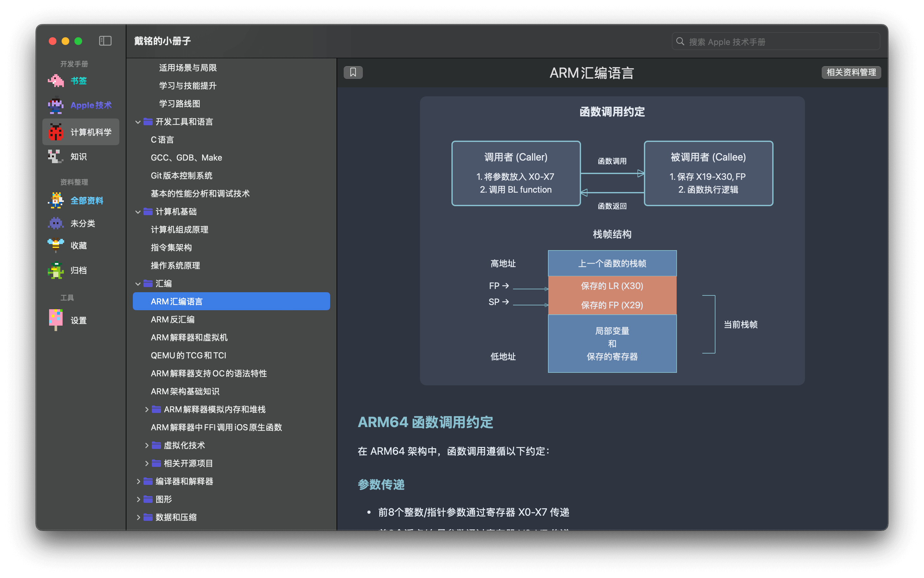Click the 函数调用约定 diagram image

click(x=612, y=241)
